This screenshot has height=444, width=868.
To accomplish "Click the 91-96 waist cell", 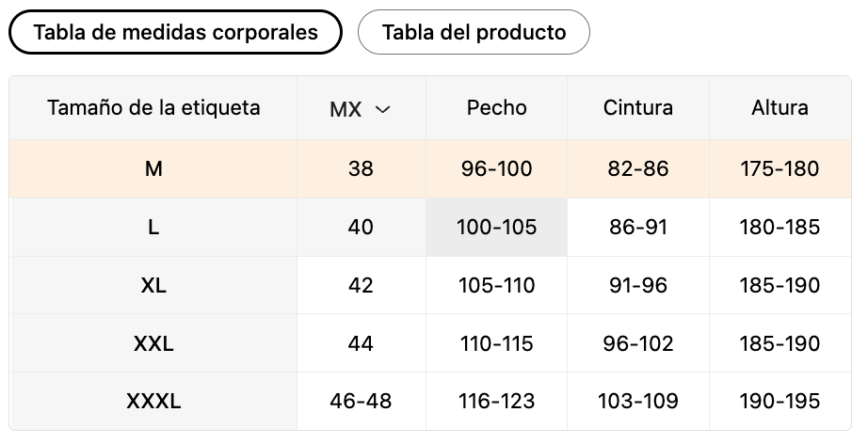I will coord(638,285).
